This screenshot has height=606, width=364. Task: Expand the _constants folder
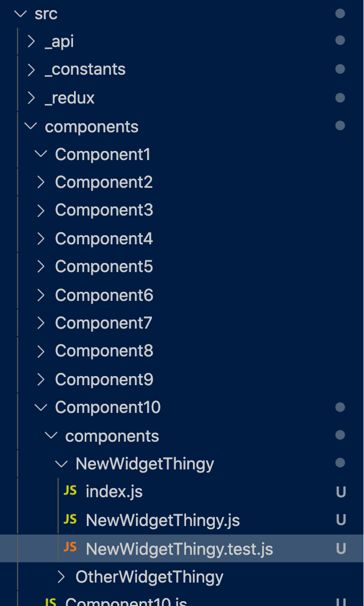click(x=31, y=70)
